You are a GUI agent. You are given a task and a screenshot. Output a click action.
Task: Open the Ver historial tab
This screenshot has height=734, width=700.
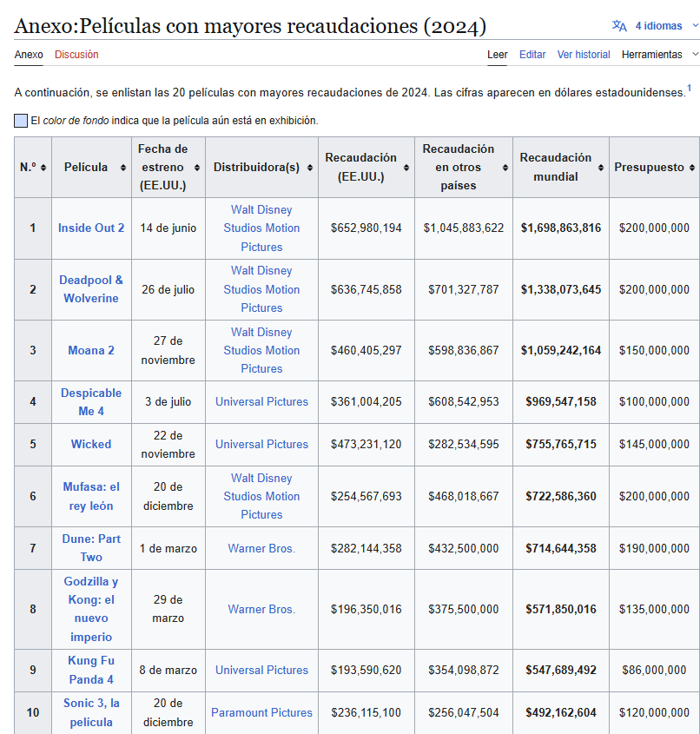click(x=584, y=55)
